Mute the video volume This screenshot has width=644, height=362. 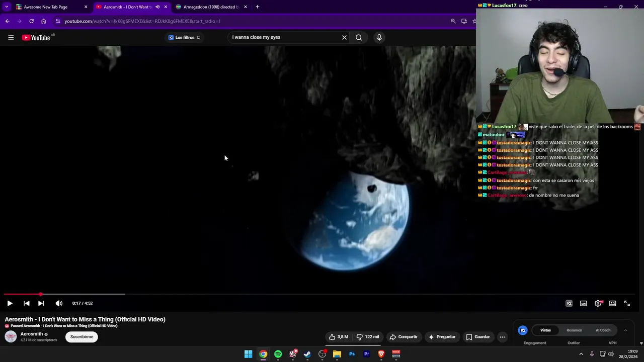[x=59, y=303]
